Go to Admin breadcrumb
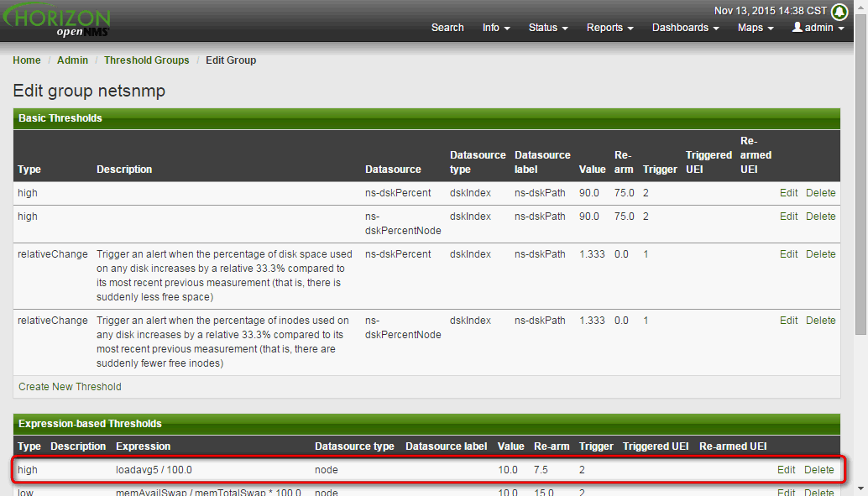 pyautogui.click(x=72, y=60)
